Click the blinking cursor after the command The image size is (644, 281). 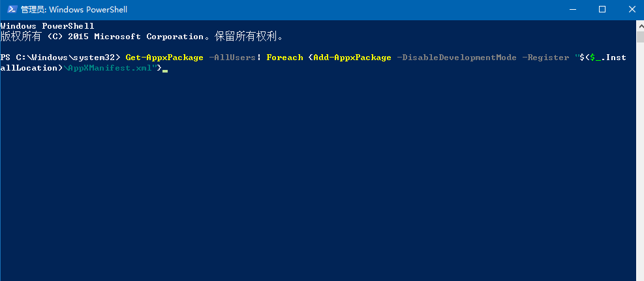click(165, 69)
